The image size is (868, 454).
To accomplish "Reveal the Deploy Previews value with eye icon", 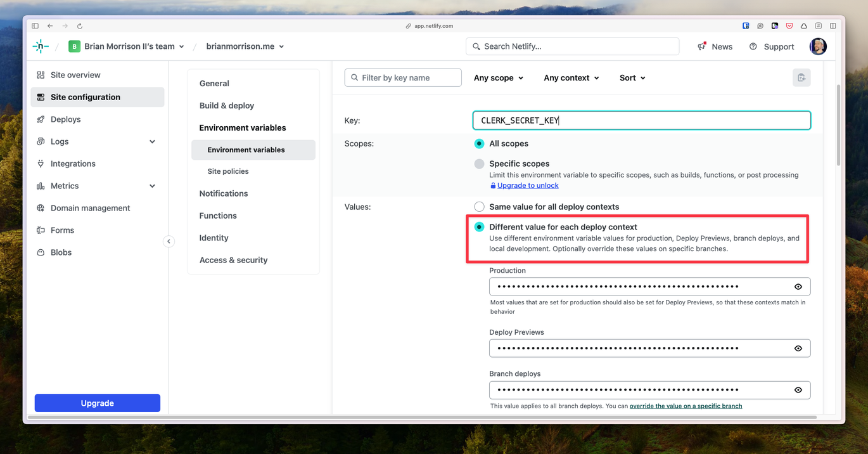I will [x=798, y=348].
